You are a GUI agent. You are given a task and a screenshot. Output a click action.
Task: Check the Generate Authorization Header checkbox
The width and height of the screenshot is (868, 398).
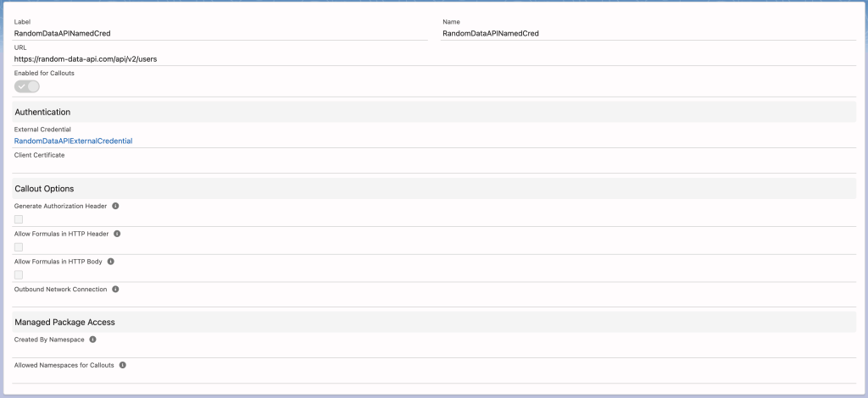pyautogui.click(x=19, y=219)
